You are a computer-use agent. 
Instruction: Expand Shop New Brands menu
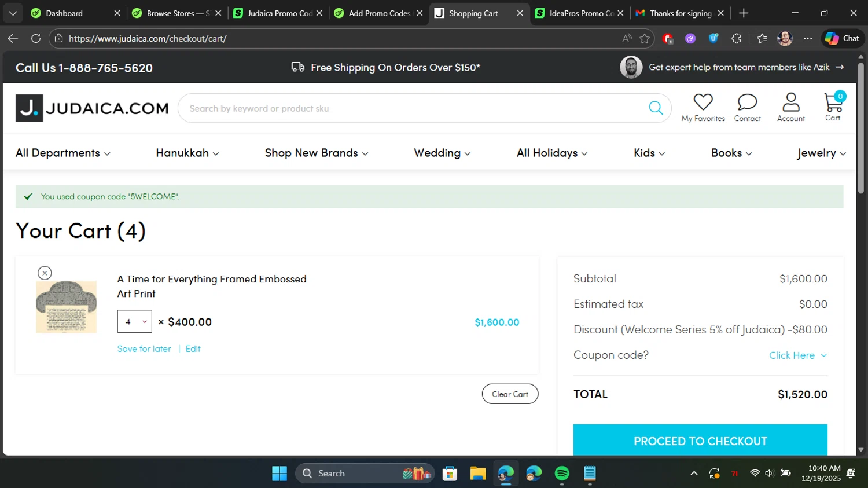click(317, 153)
